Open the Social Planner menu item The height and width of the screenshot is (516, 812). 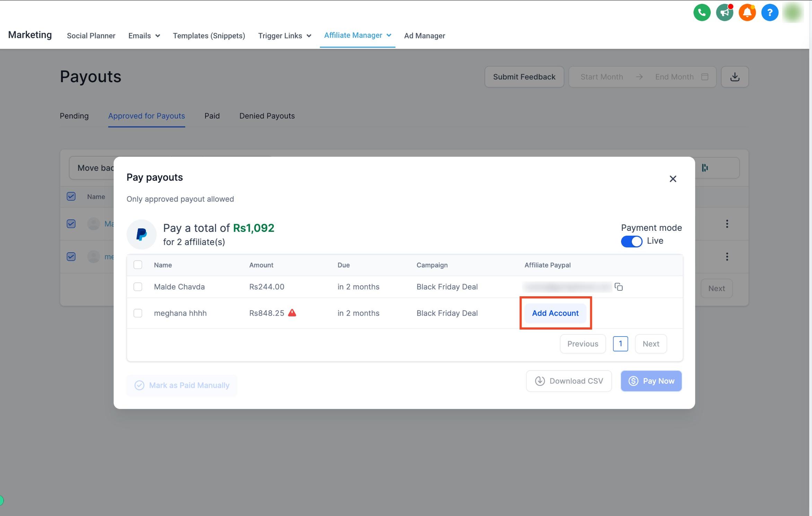click(x=91, y=36)
